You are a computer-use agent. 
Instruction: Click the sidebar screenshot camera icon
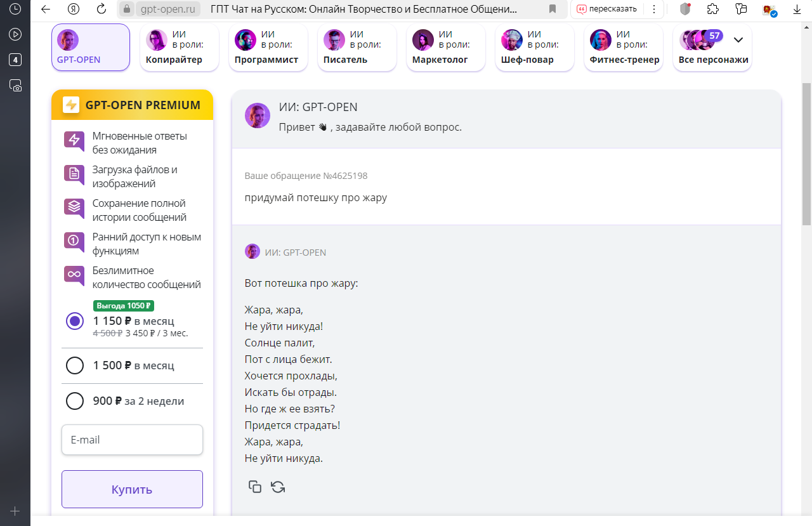15,86
